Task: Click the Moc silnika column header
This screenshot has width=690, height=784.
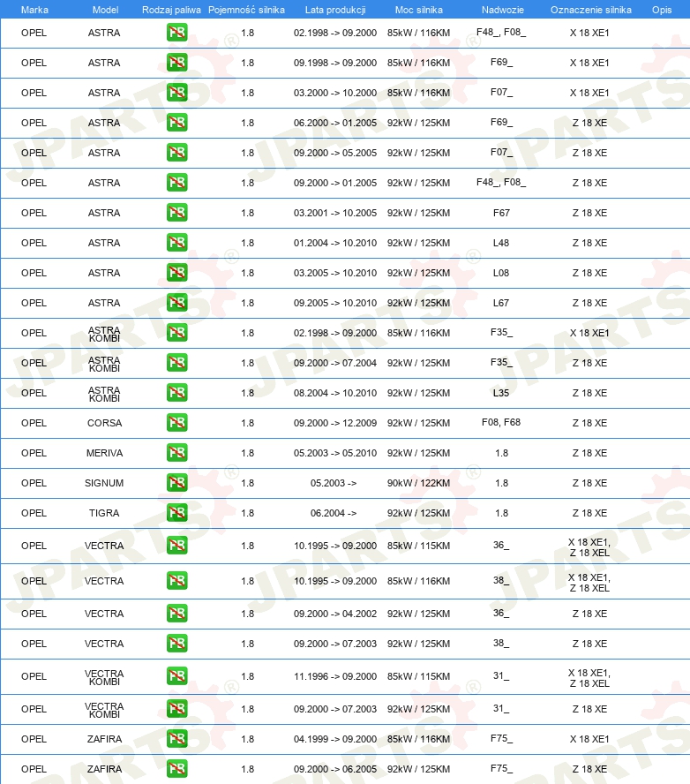Action: coord(419,10)
